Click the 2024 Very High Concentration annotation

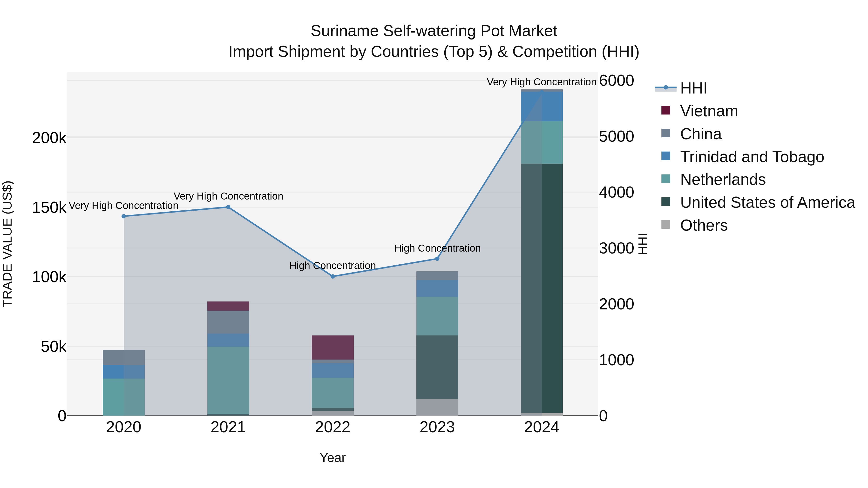pyautogui.click(x=542, y=82)
